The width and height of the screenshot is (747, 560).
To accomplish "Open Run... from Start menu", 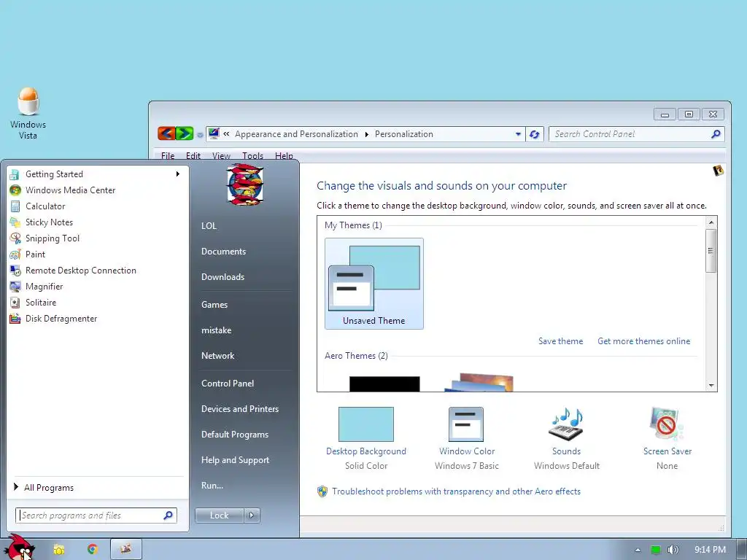I will coord(212,486).
